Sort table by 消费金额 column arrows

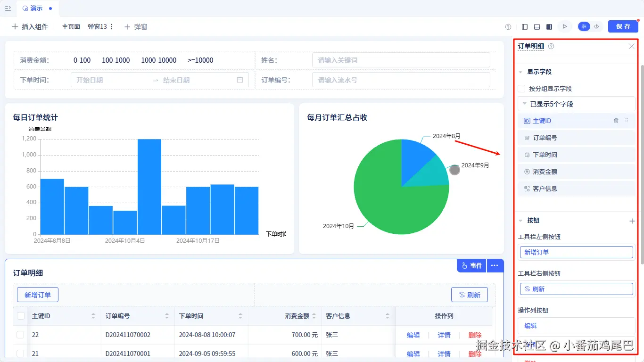314,316
